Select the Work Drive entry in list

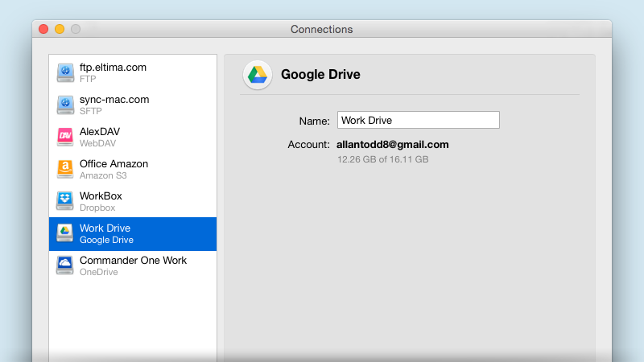coord(133,234)
